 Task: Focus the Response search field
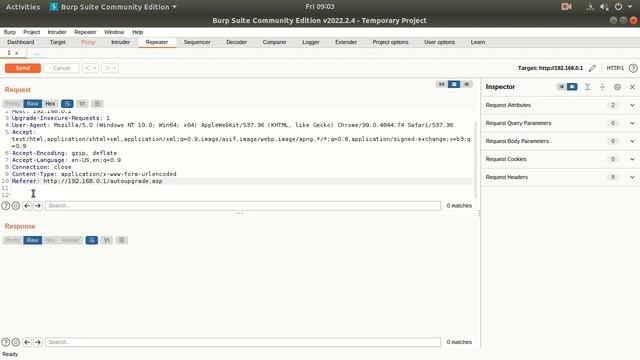point(243,342)
